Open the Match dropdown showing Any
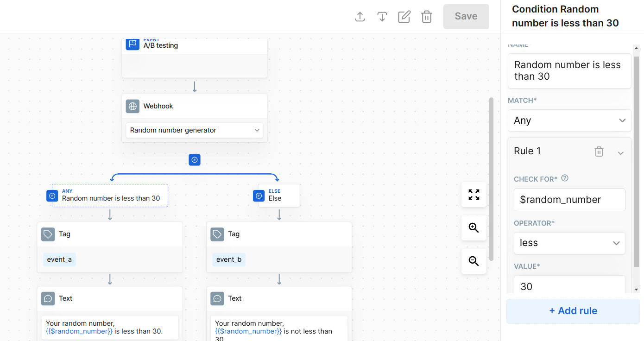Viewport: 644px width, 341px height. 569,120
